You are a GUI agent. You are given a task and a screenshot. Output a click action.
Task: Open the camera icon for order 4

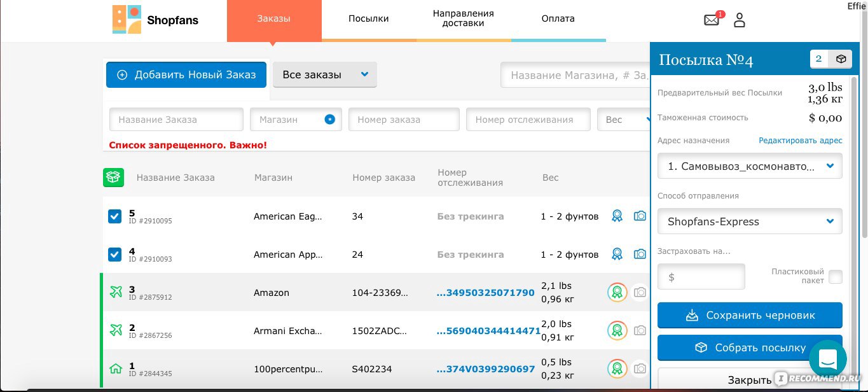click(640, 255)
